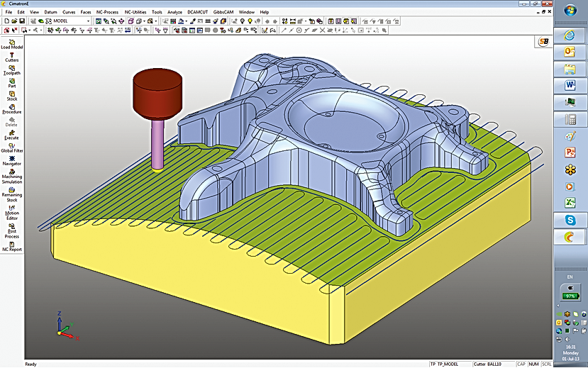The height and width of the screenshot is (368, 588).
Task: Open the Cutters tool
Action: point(11,57)
